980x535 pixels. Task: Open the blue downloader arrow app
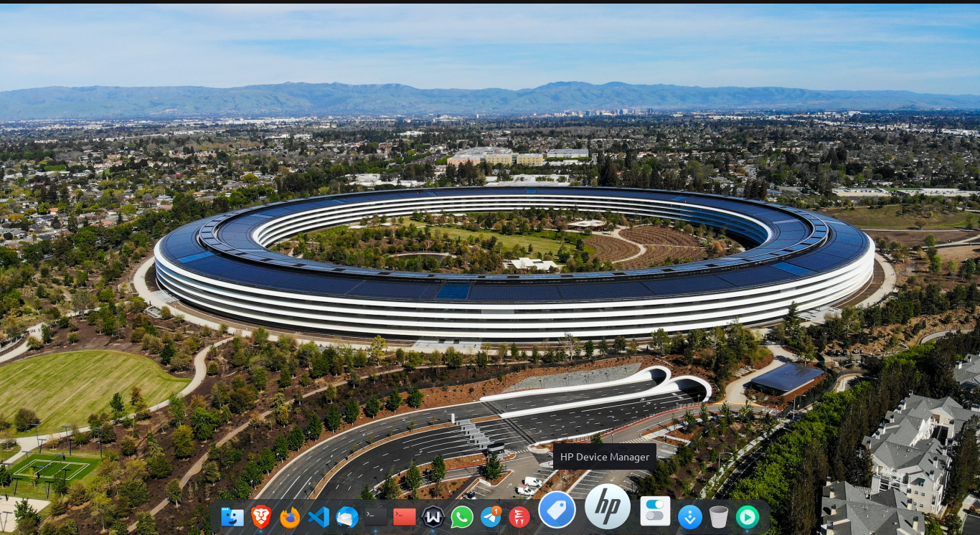pos(690,517)
